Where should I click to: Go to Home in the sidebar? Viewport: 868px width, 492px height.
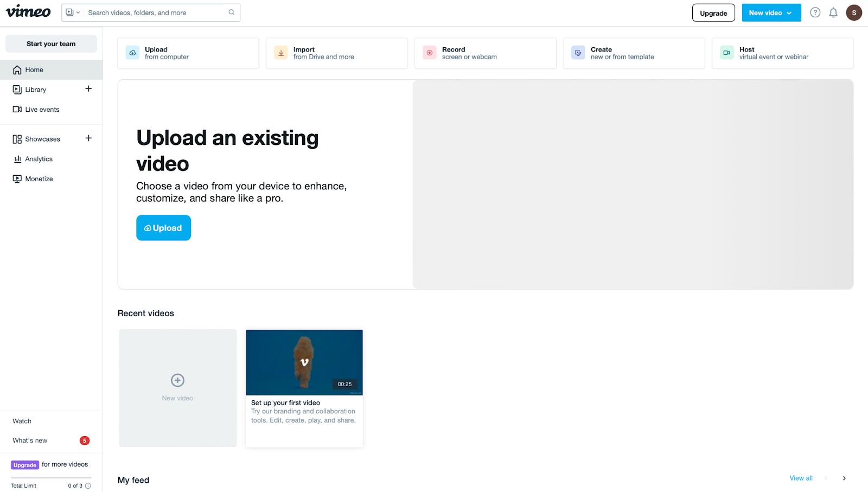(51, 70)
